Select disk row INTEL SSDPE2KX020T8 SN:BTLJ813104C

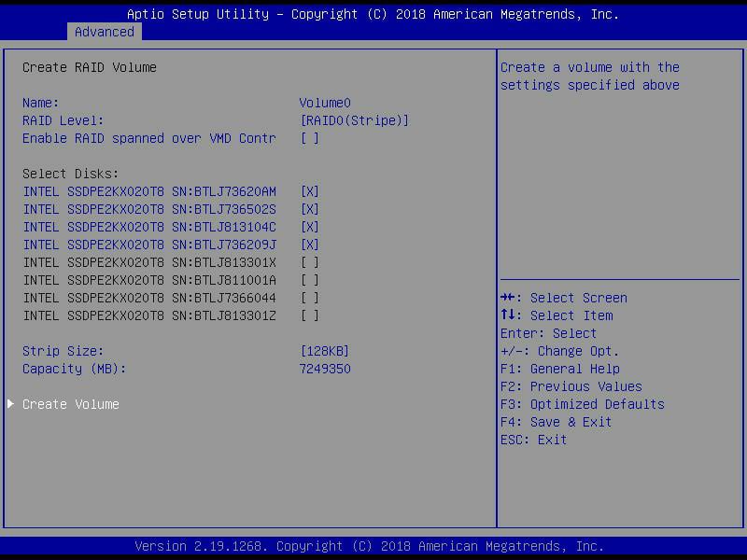149,227
